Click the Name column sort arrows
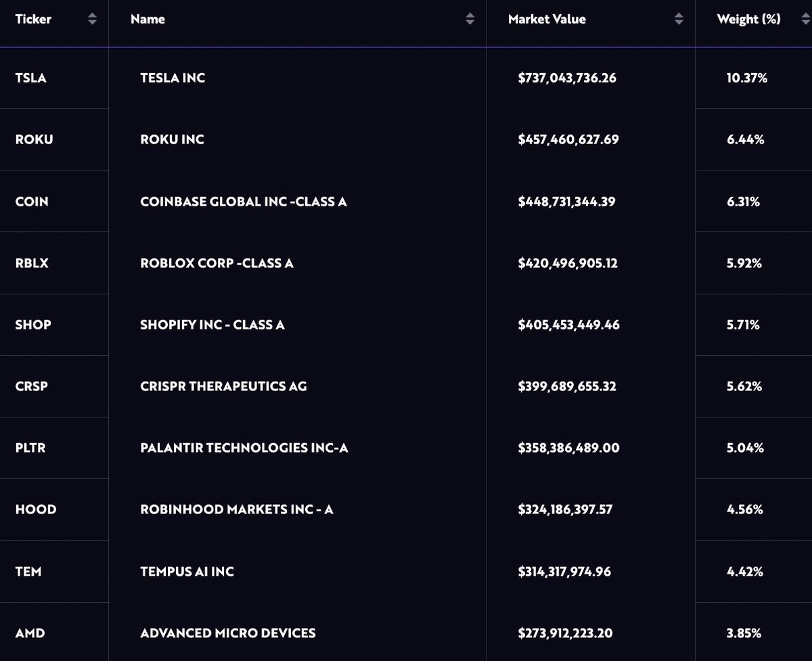 [x=470, y=20]
